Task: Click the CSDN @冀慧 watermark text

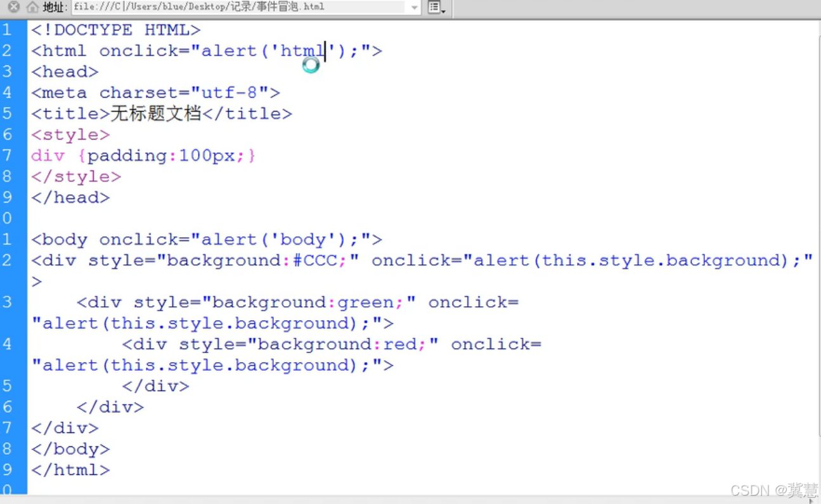Action: [x=774, y=491]
